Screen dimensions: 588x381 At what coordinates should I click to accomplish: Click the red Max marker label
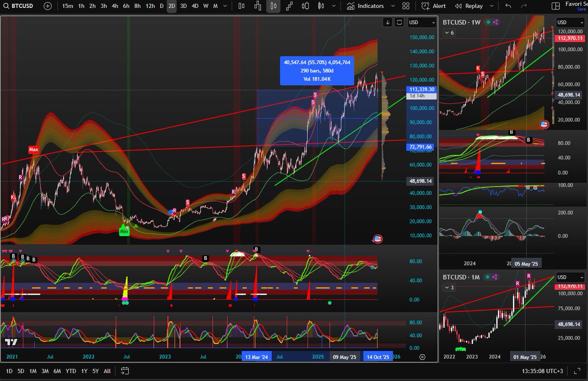[33, 149]
